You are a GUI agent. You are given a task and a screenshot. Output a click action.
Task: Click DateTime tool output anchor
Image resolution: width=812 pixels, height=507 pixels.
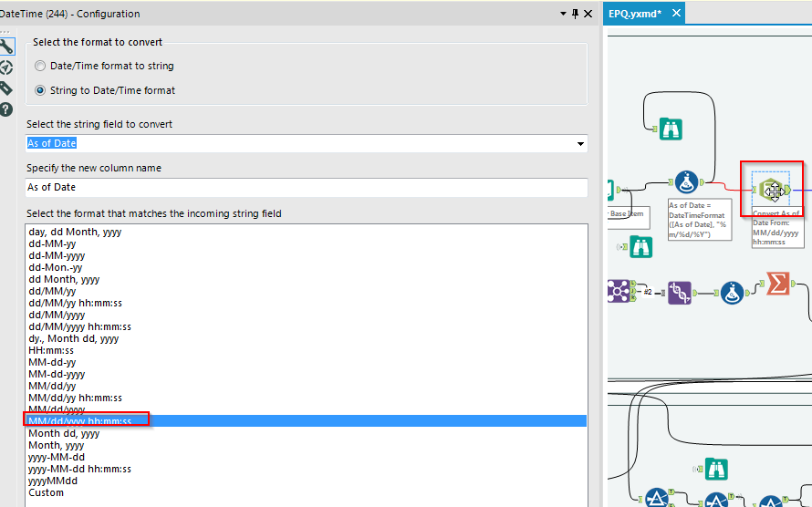787,190
